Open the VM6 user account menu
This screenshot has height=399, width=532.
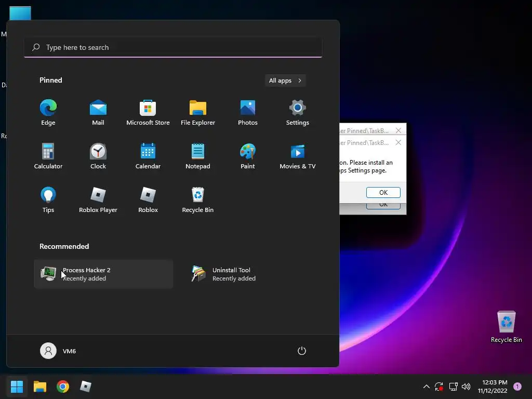click(x=58, y=351)
